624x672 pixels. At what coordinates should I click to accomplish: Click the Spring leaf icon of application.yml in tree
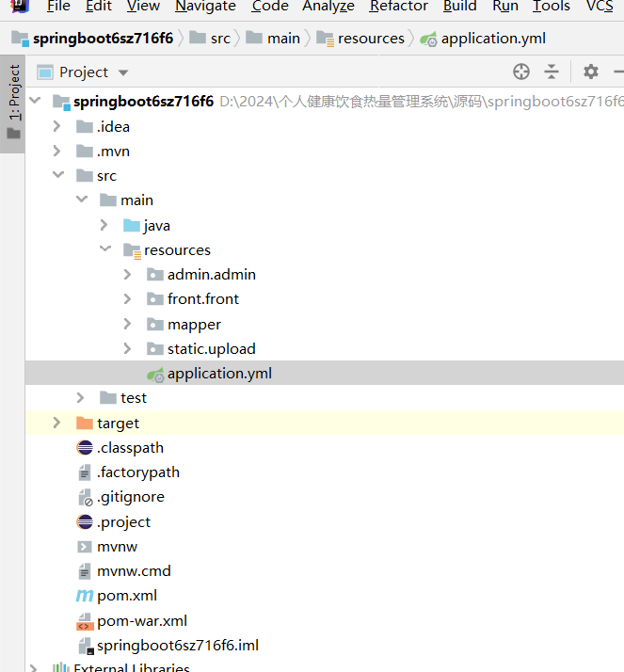[x=154, y=374]
